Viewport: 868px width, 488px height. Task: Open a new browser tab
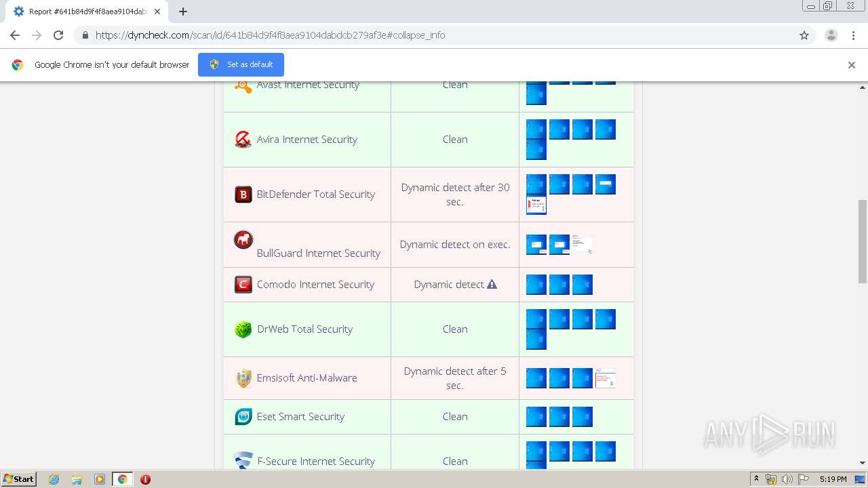tap(183, 12)
